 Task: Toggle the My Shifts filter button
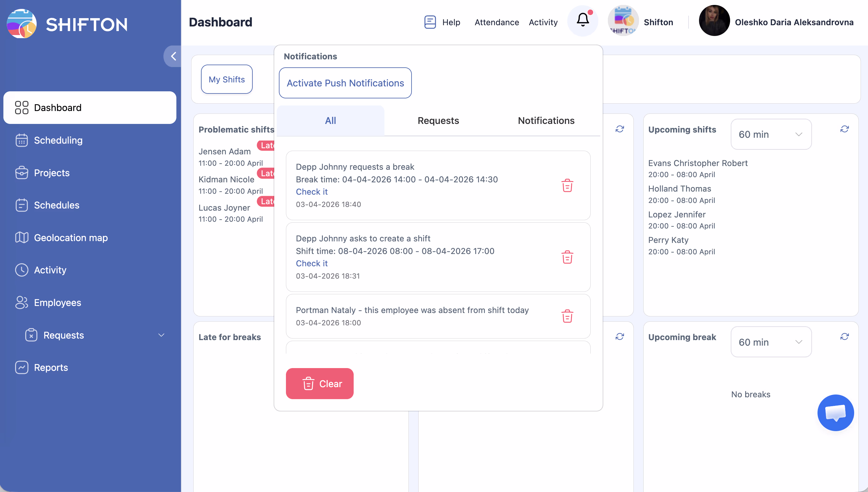point(227,79)
